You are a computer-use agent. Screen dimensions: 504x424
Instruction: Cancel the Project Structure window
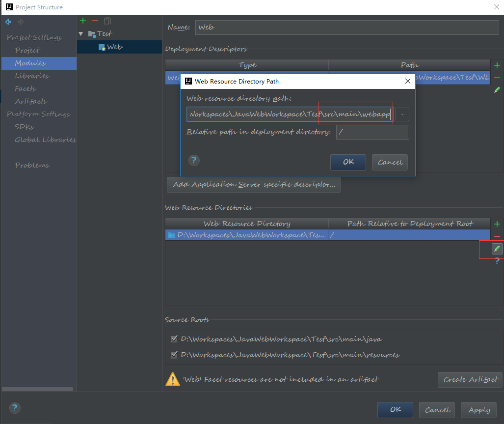437,410
